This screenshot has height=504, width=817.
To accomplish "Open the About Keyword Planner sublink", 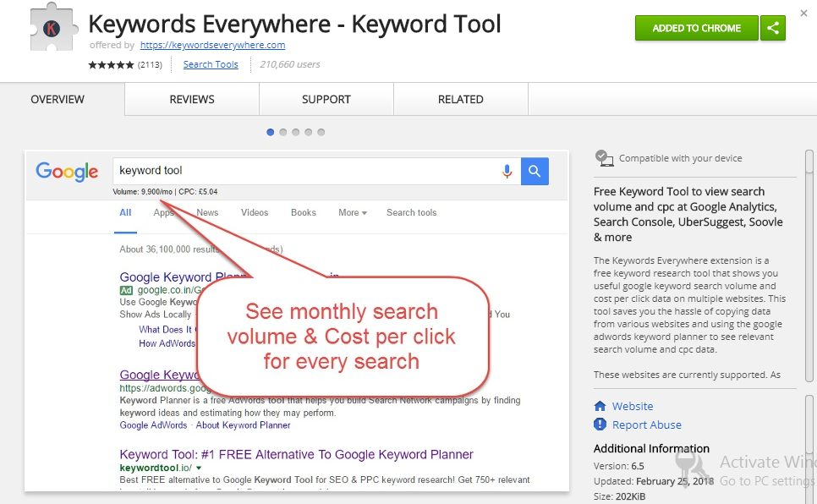I will 244,425.
